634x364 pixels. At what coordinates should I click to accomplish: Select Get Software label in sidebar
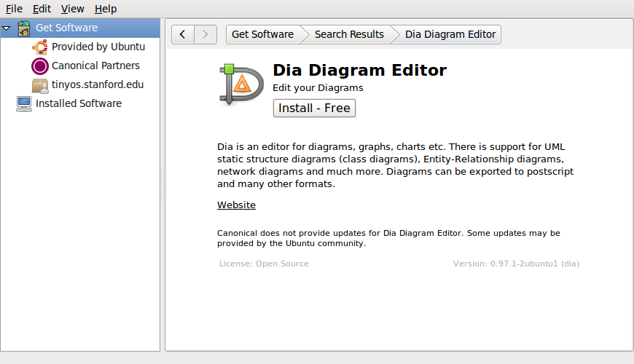[x=67, y=28]
